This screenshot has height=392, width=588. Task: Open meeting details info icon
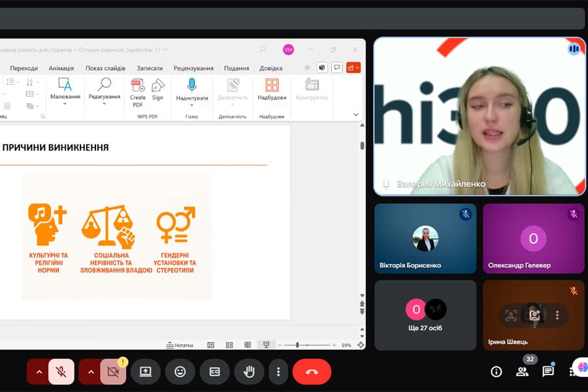497,372
